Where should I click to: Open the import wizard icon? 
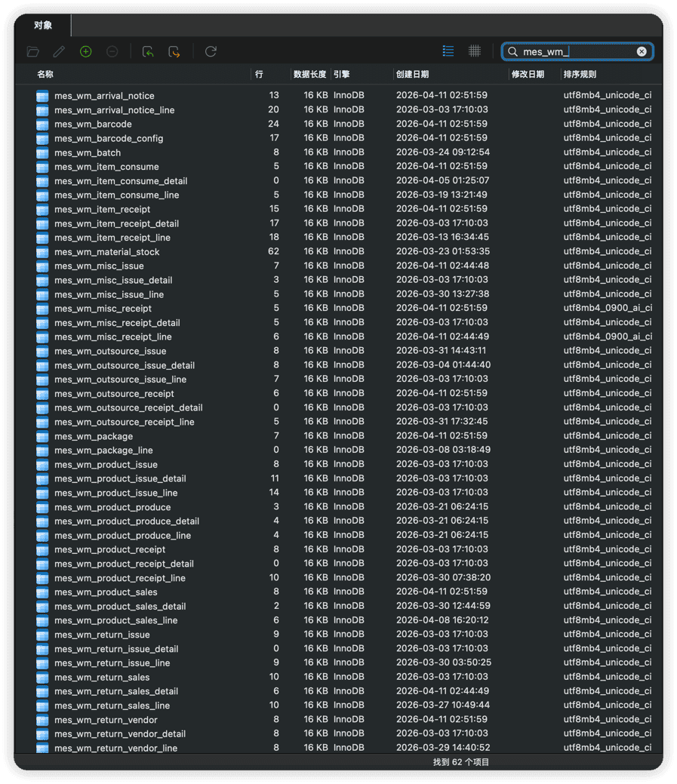click(x=148, y=51)
